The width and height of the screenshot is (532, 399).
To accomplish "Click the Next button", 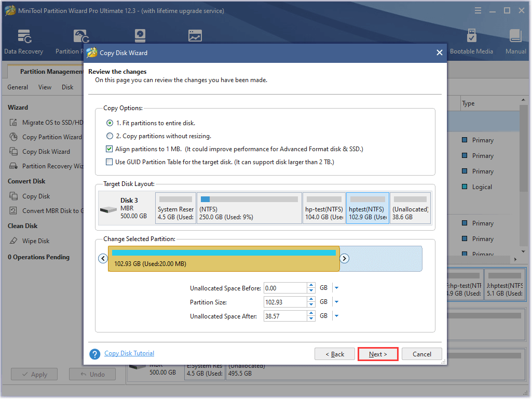I will (x=378, y=354).
